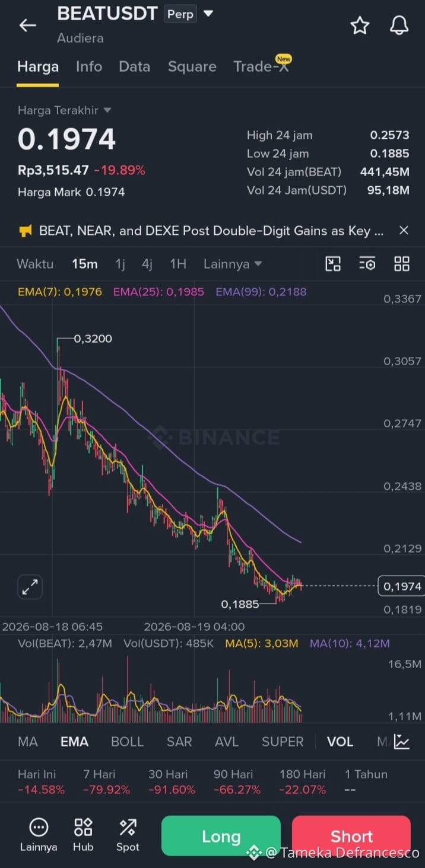The image size is (425, 868).
Task: Tap the 7 Hari -79.92% performance
Action: pyautogui.click(x=106, y=782)
